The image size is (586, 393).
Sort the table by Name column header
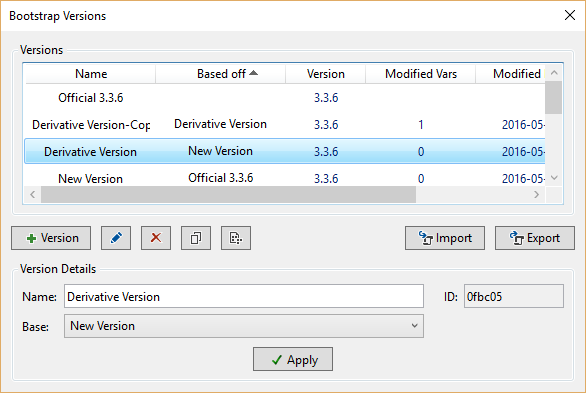(x=91, y=74)
